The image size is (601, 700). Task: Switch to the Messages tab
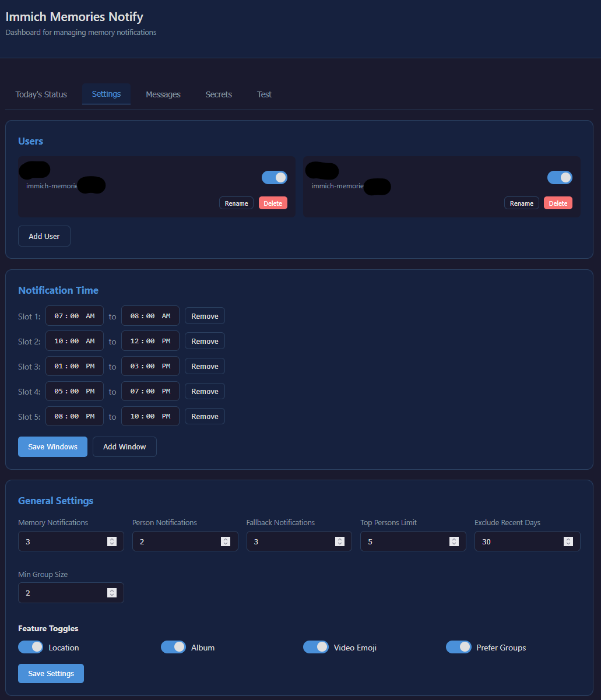163,94
